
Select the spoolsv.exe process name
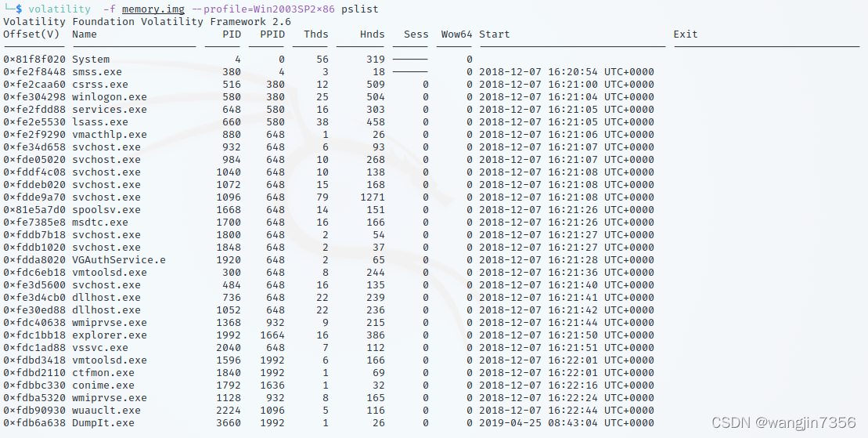click(x=106, y=209)
